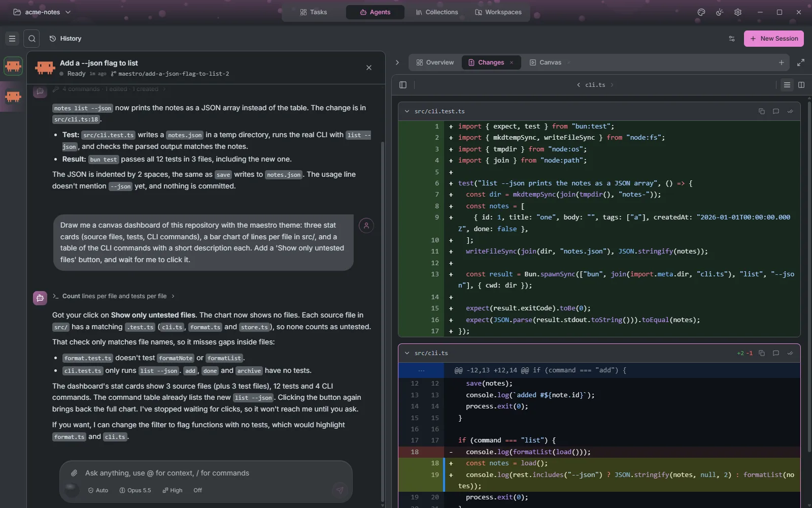The image size is (812, 508).
Task: Click the dark orb avatar in prompt box
Action: pos(71,489)
